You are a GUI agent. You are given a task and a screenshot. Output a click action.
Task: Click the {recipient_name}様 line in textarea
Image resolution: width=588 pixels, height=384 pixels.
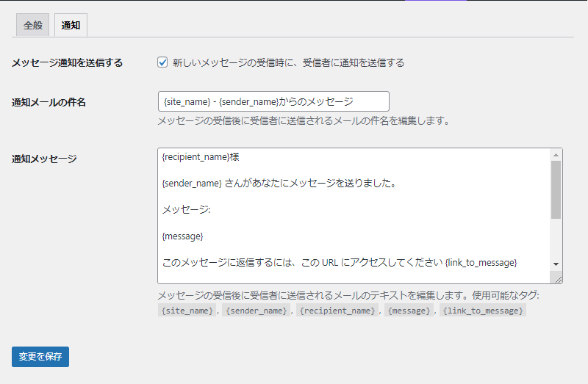click(201, 157)
